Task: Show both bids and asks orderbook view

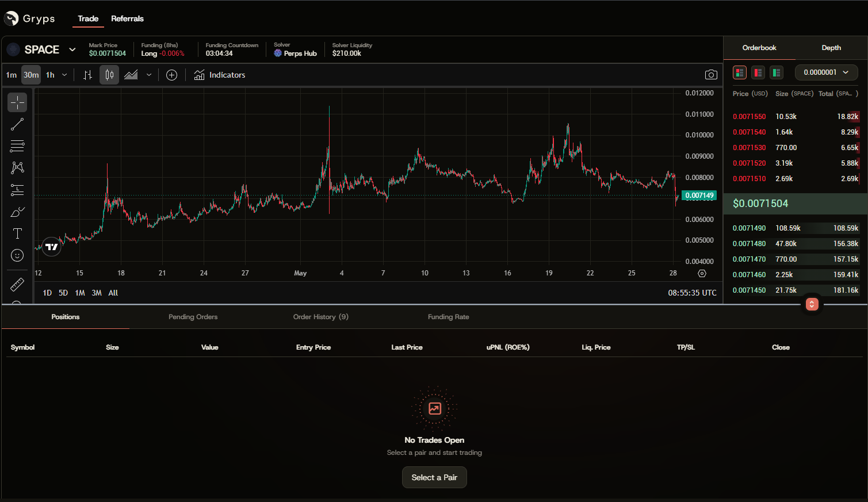Action: [740, 72]
